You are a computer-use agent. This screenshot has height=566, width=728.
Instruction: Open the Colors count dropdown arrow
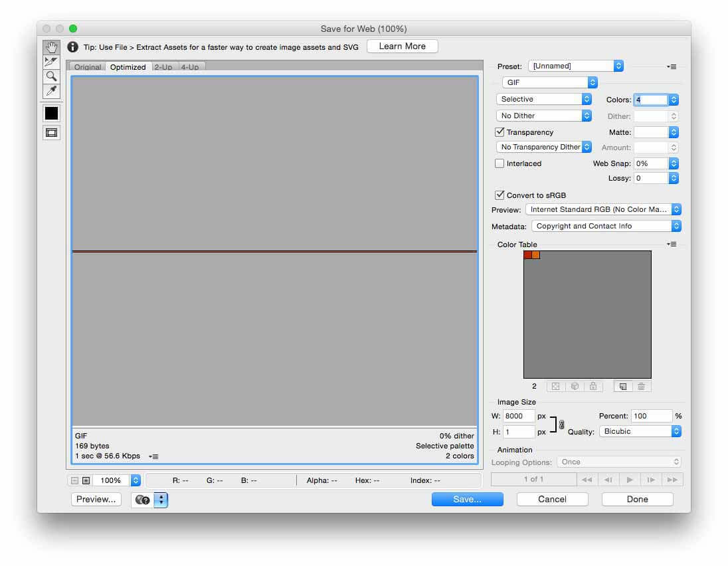(x=674, y=100)
